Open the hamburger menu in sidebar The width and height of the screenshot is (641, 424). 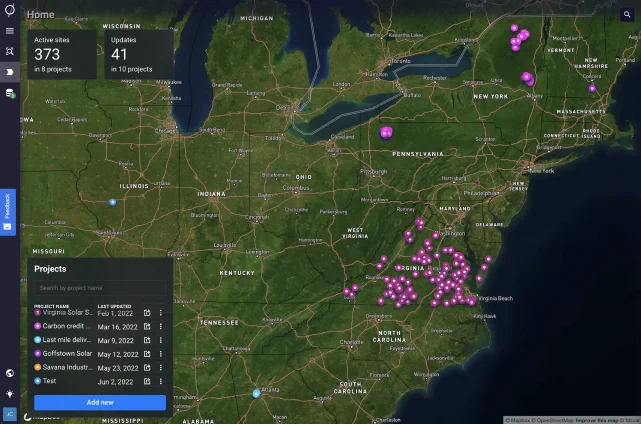10,31
